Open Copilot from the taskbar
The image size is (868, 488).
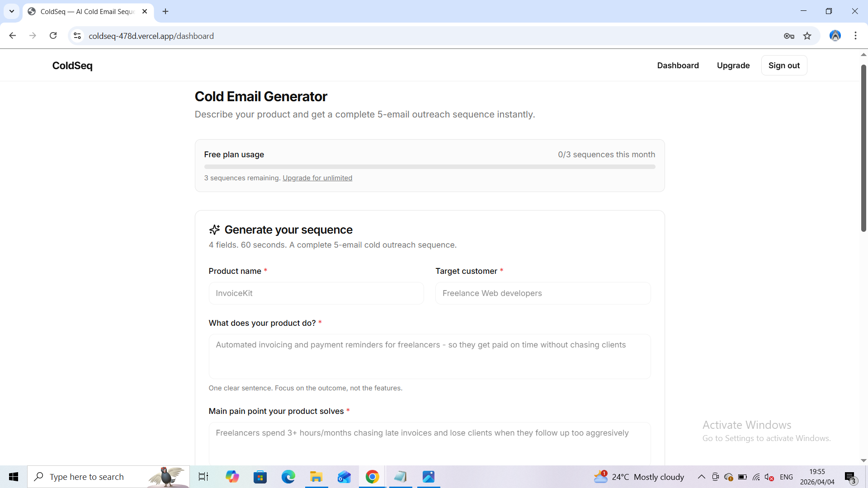tap(232, 477)
